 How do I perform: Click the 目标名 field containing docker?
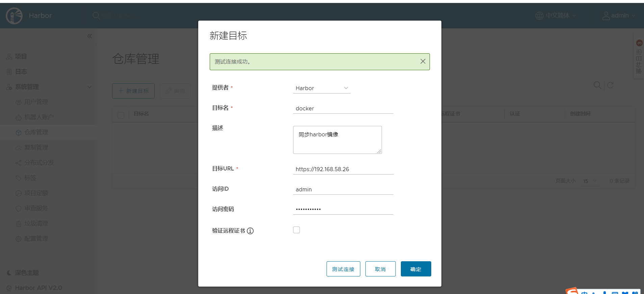(x=343, y=108)
